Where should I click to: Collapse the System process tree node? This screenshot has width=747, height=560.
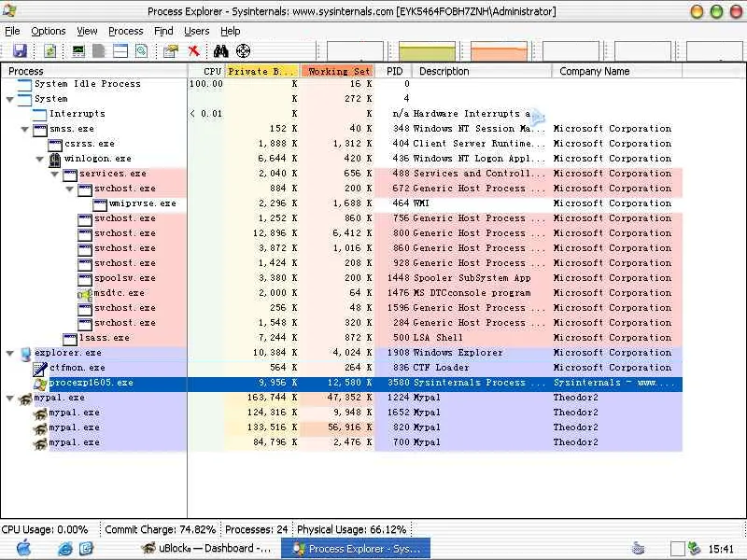(10, 100)
